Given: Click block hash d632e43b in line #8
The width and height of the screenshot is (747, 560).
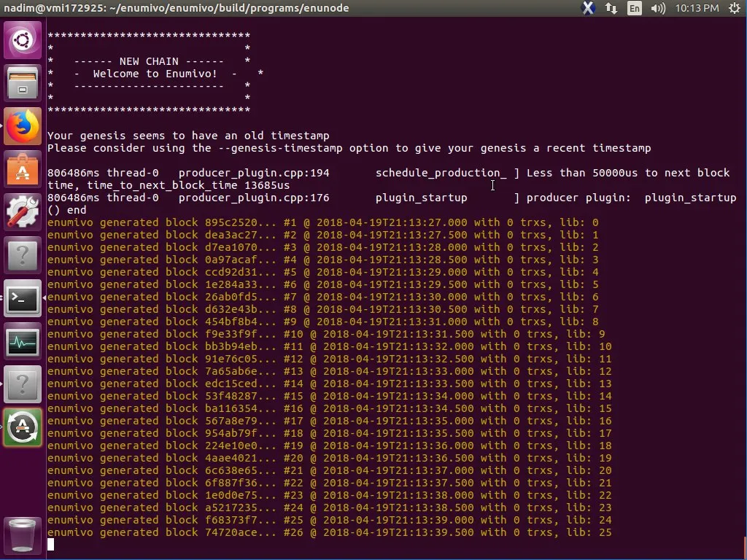Looking at the screenshot, I should point(231,309).
